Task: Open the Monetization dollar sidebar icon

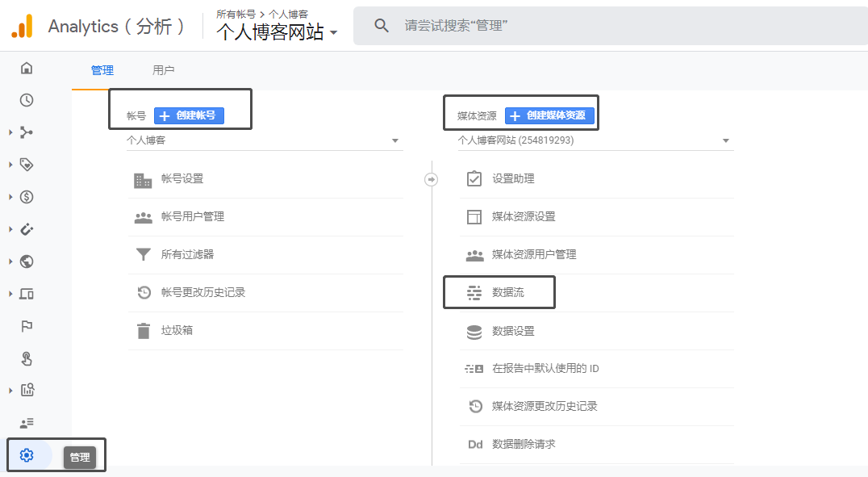Action: pos(27,197)
